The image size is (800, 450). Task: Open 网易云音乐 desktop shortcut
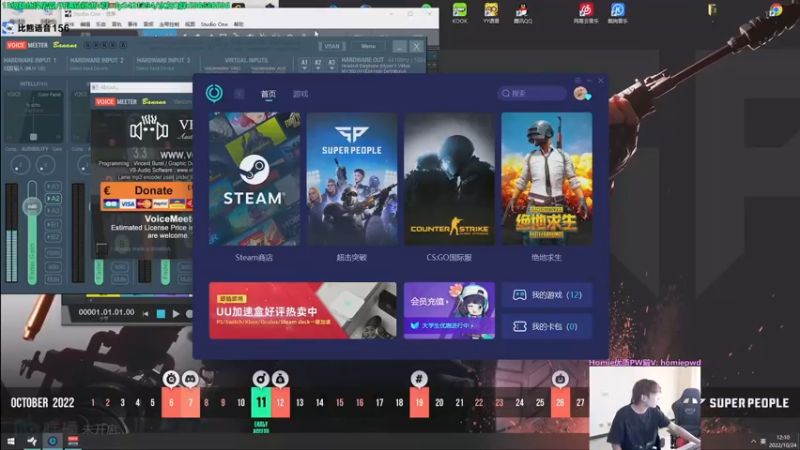pos(586,13)
